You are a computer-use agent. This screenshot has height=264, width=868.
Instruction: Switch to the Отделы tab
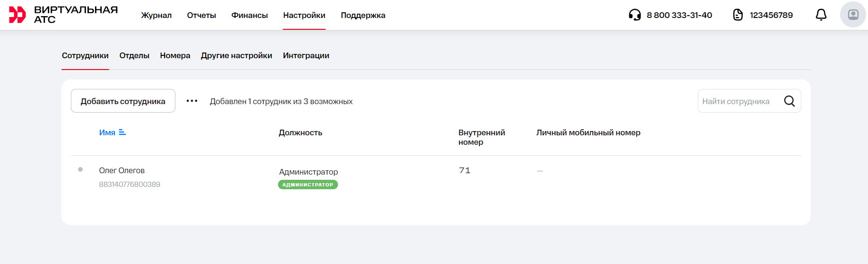[134, 55]
